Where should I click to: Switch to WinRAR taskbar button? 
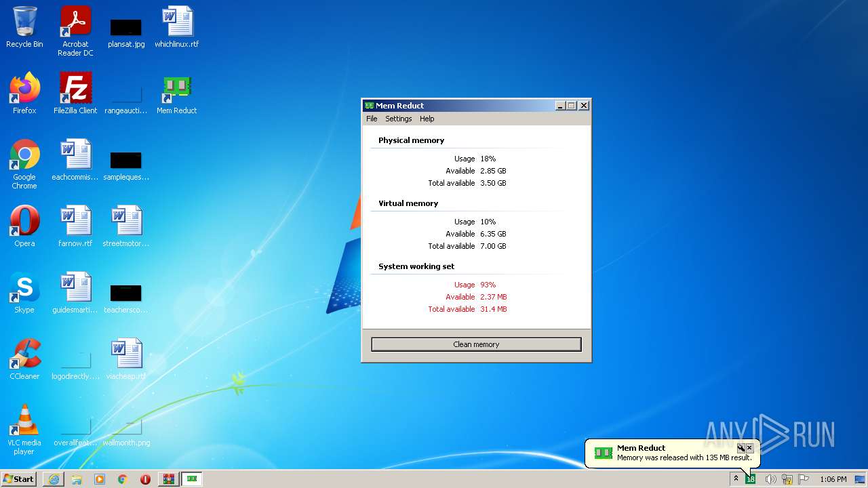[168, 479]
